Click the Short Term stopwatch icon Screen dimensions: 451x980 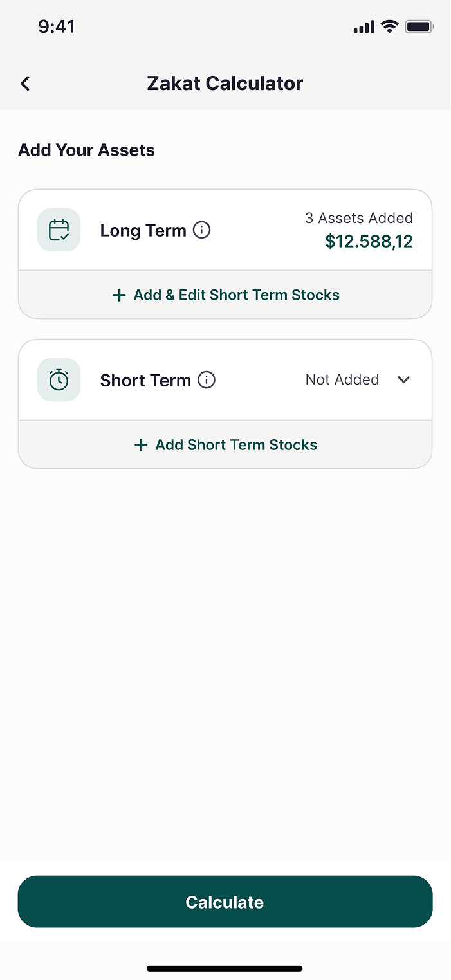59,379
